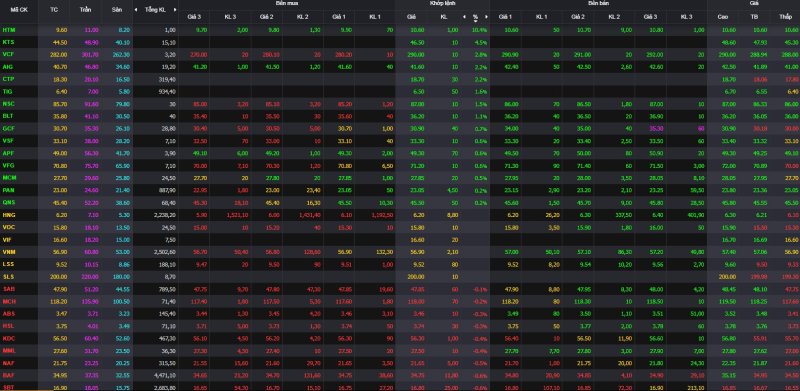800x391 pixels.
Task: Click the Tổng KL column header
Action: coord(155,10)
